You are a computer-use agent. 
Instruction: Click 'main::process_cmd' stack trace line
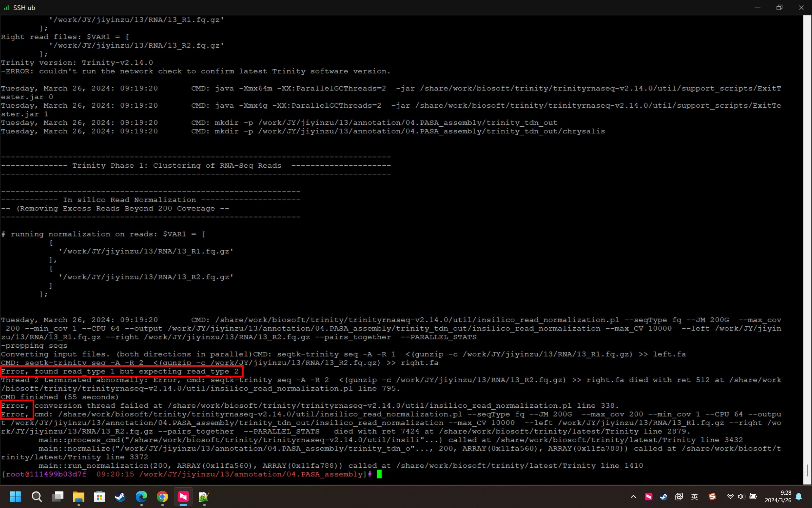[x=390, y=440]
